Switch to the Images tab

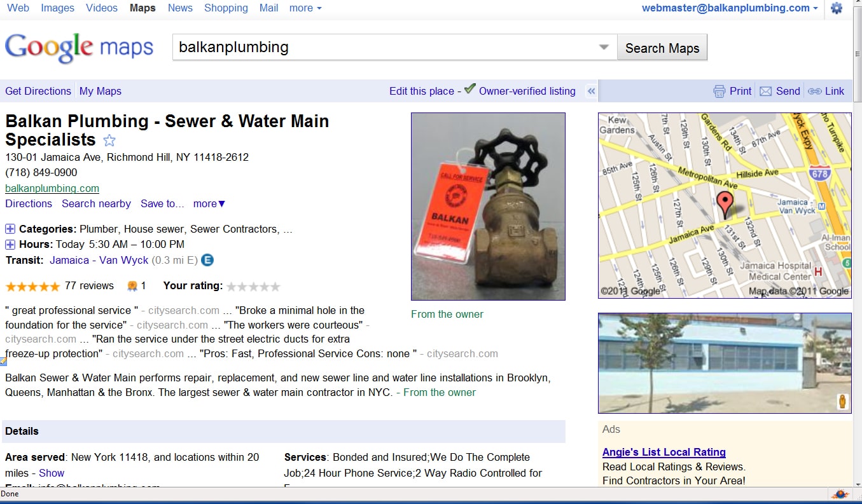click(x=57, y=8)
